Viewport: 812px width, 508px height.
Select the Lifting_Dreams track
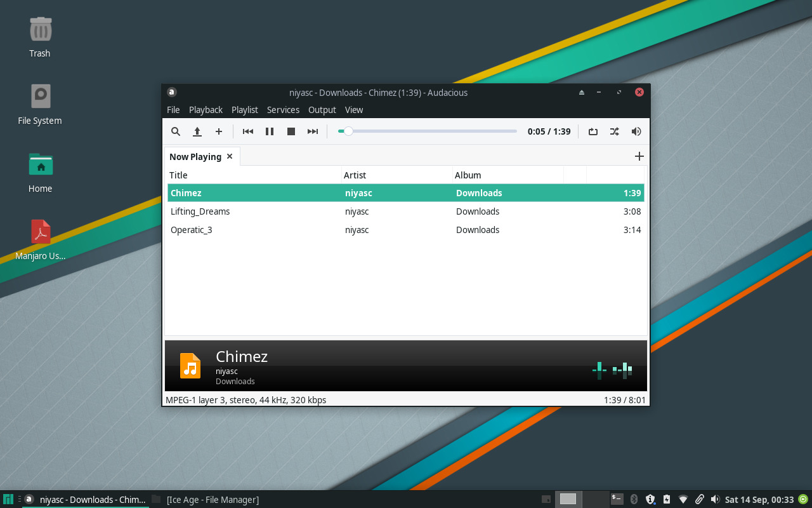click(200, 211)
